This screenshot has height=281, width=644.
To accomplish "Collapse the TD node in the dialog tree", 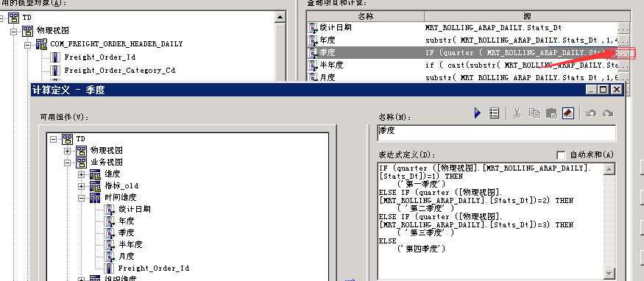I will tap(54, 139).
